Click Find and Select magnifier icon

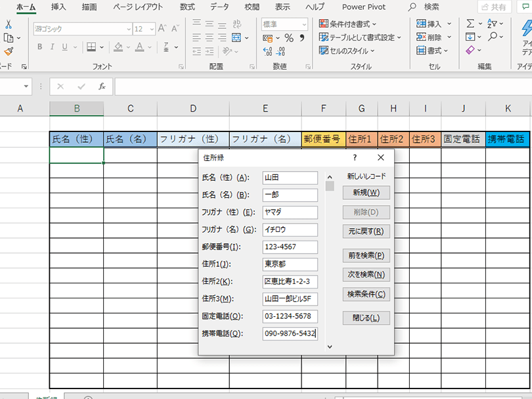pos(493,37)
